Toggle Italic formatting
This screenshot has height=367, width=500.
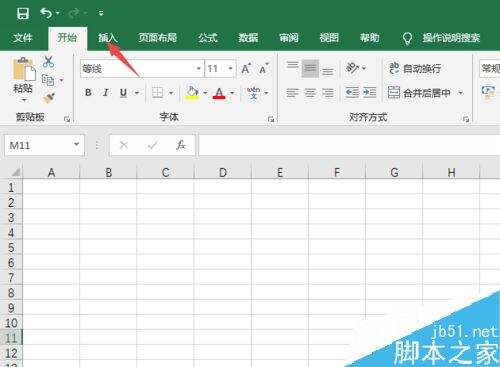[106, 92]
